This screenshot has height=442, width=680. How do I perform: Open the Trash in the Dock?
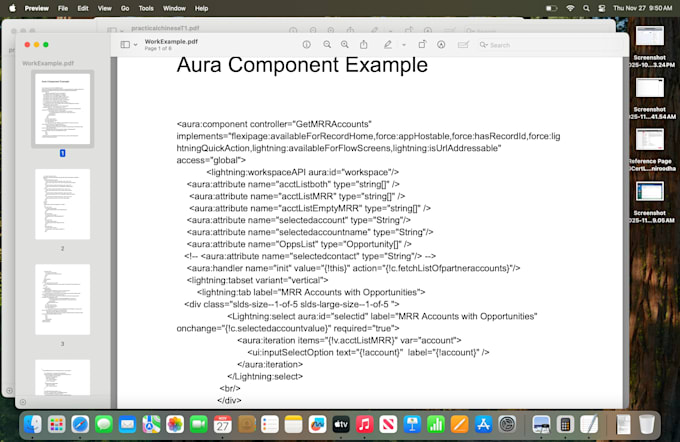point(646,424)
